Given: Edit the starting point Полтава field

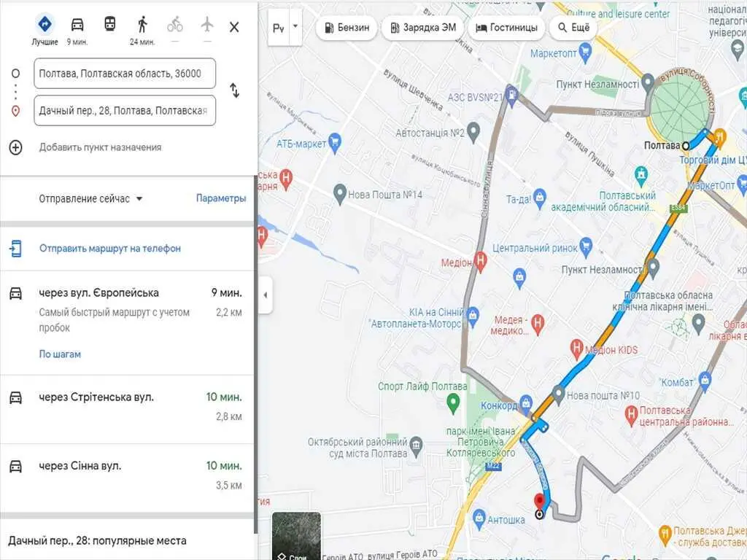Looking at the screenshot, I should [x=125, y=74].
